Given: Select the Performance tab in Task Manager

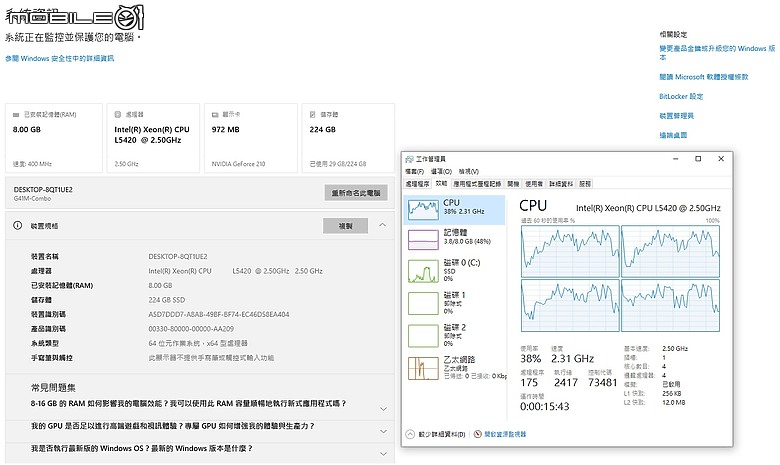Looking at the screenshot, I should [x=441, y=184].
